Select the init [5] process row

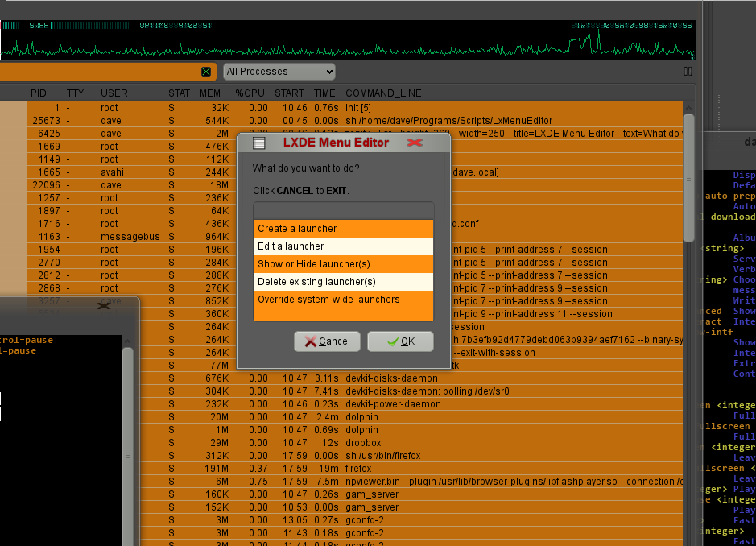pyautogui.click(x=355, y=108)
